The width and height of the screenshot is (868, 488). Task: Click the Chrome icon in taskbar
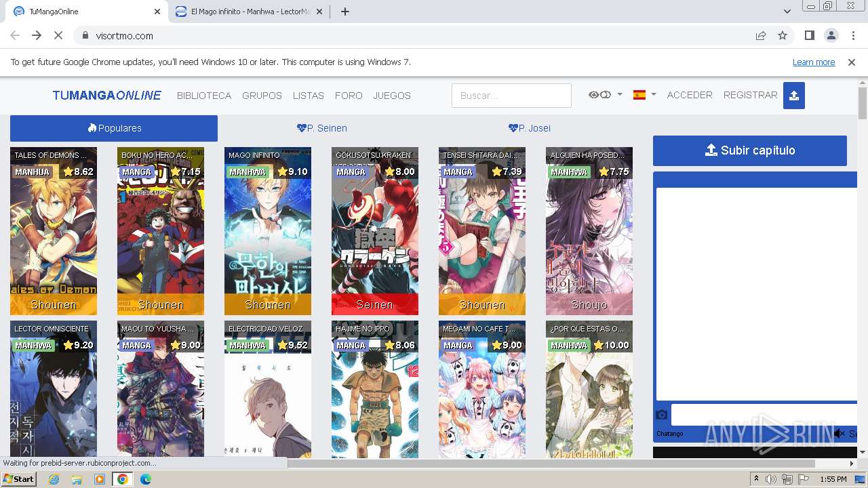tap(122, 479)
